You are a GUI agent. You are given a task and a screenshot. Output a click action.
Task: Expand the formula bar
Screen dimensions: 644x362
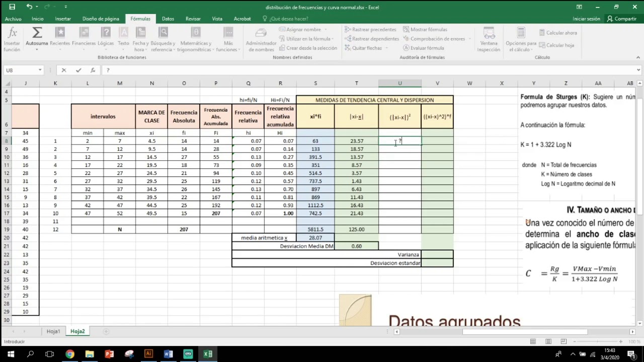tap(638, 70)
